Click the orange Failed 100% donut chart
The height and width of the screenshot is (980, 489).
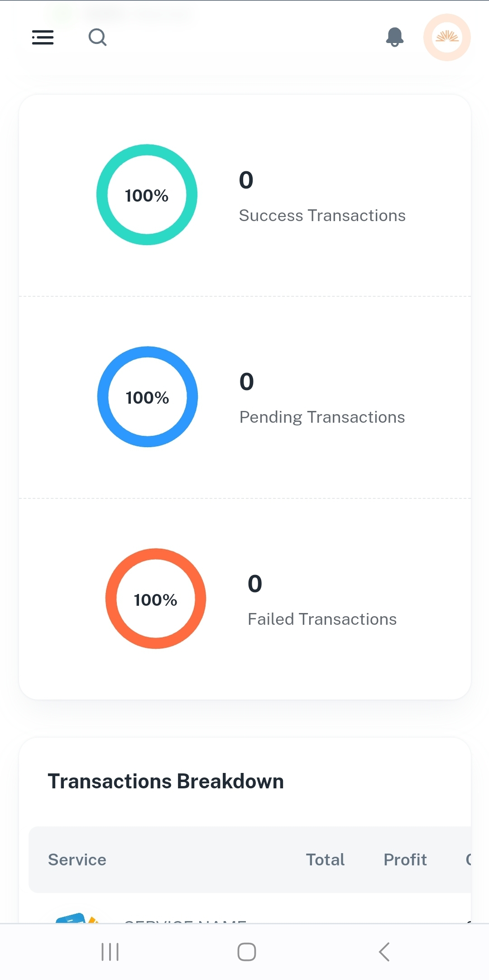[156, 599]
